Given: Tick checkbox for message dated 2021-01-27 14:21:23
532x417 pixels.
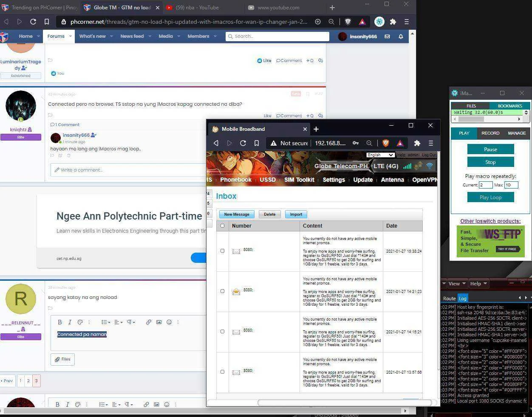Looking at the screenshot, I should click(x=222, y=291).
